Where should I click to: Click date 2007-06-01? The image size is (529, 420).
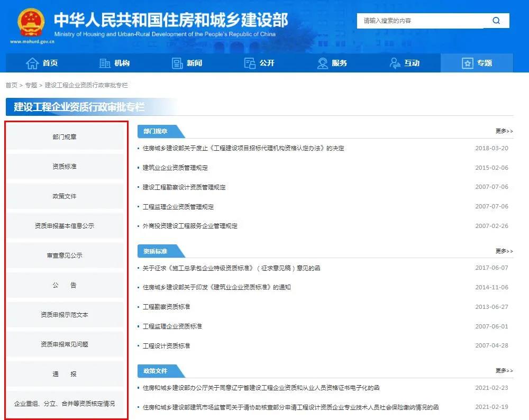491,326
